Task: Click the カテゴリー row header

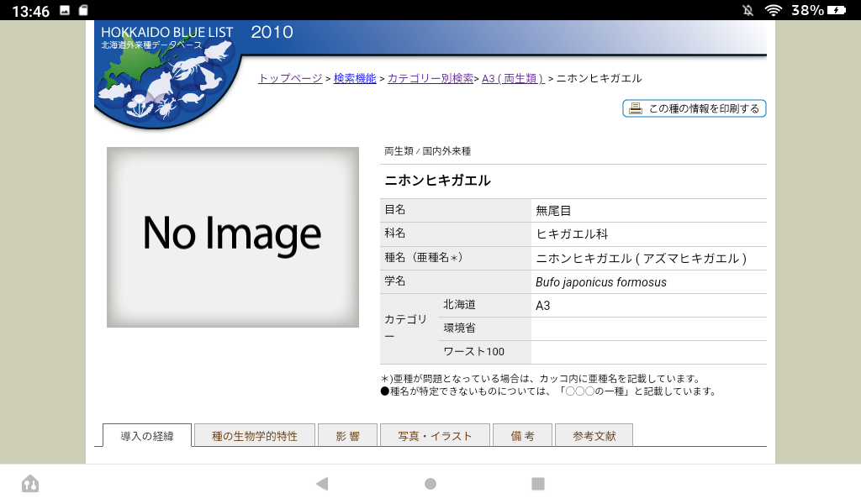Action: coord(405,328)
